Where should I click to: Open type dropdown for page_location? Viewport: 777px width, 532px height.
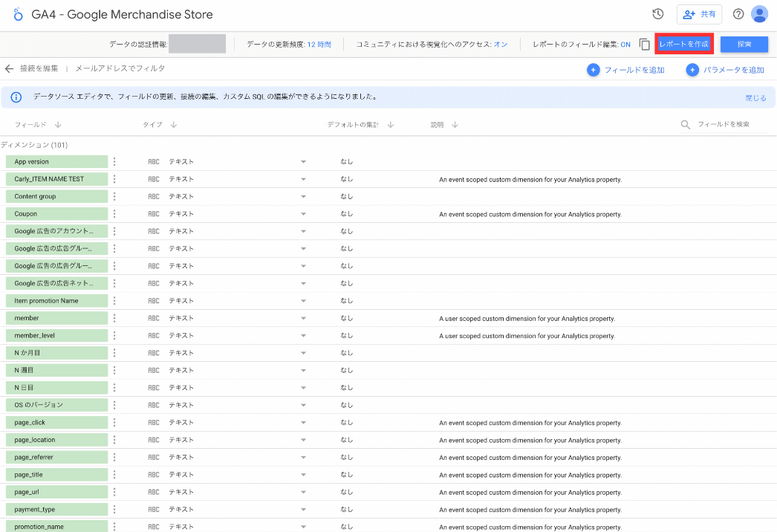tap(303, 440)
